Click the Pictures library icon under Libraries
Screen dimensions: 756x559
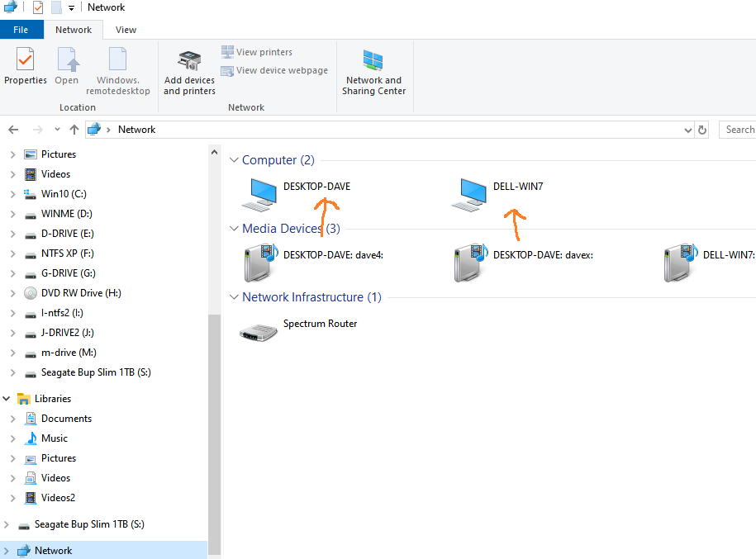31,458
